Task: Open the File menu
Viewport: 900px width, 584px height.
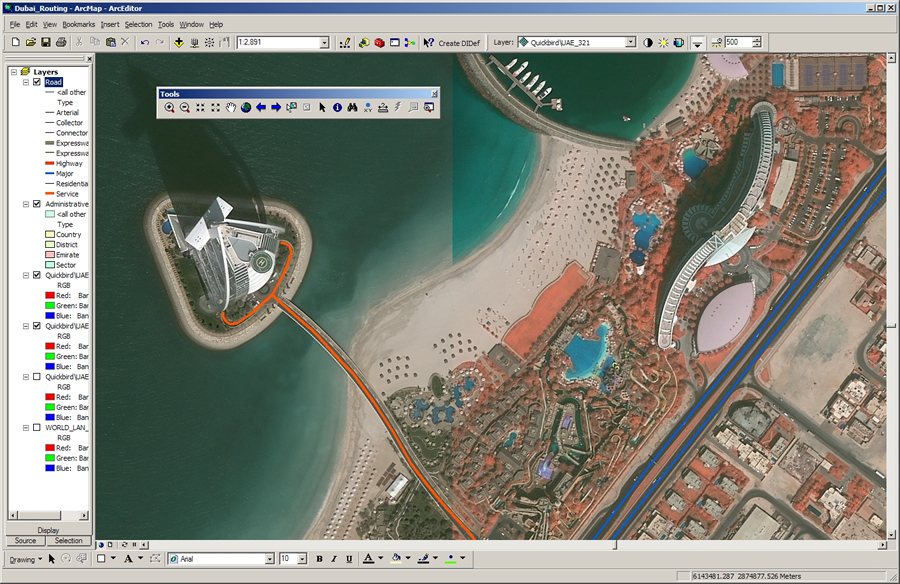Action: click(15, 25)
